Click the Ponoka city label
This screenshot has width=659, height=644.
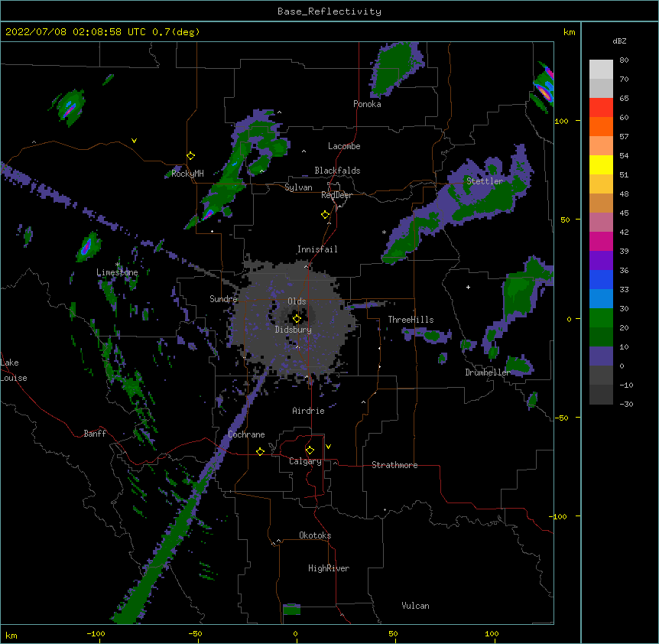[x=367, y=104]
